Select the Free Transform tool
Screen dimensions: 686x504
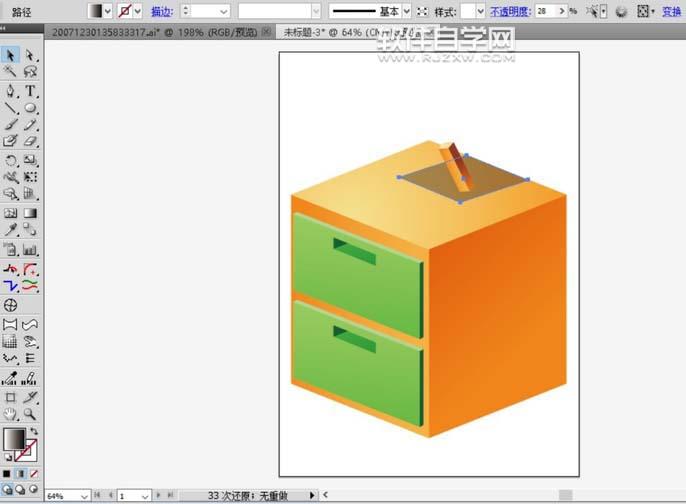(30, 177)
